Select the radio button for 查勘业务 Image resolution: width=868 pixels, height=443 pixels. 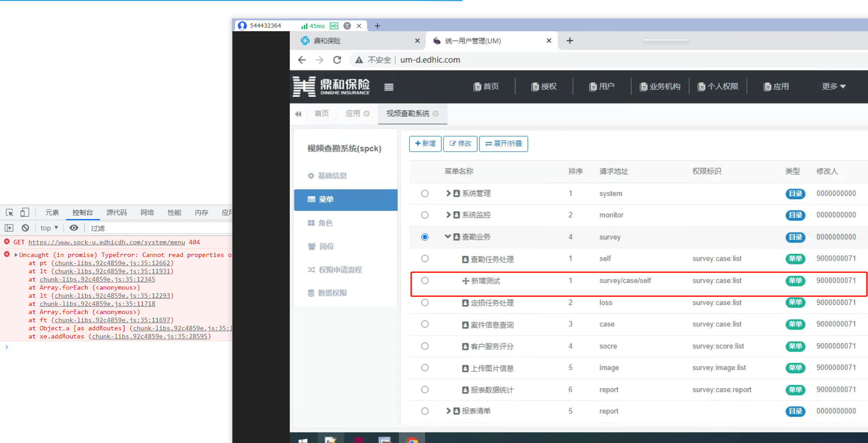pyautogui.click(x=425, y=237)
